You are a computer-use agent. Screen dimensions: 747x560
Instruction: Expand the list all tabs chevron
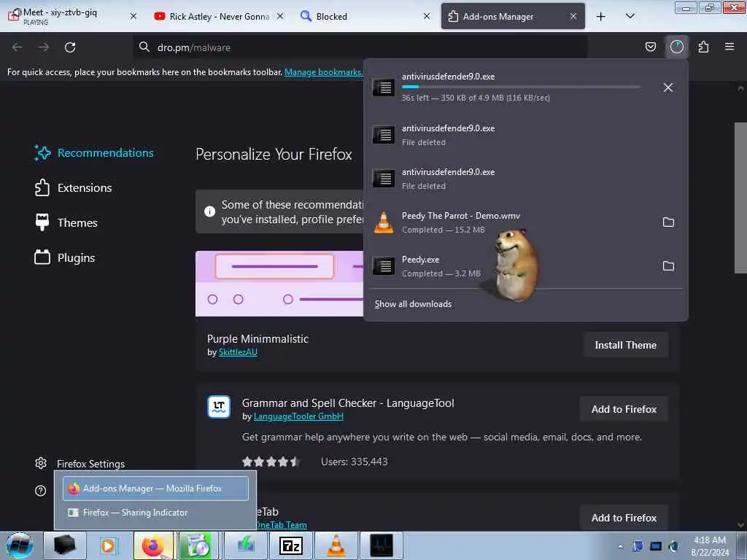coord(630,16)
